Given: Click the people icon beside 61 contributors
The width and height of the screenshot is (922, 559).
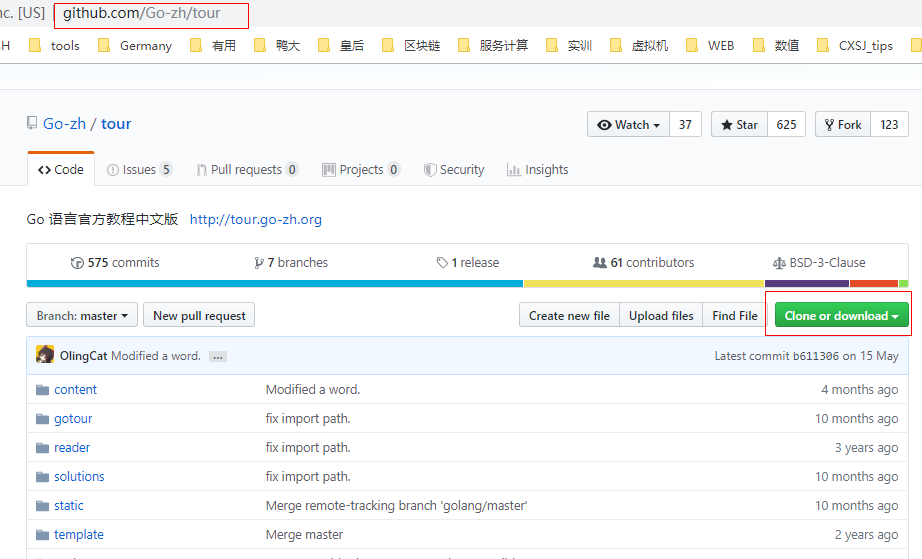Looking at the screenshot, I should (x=600, y=262).
